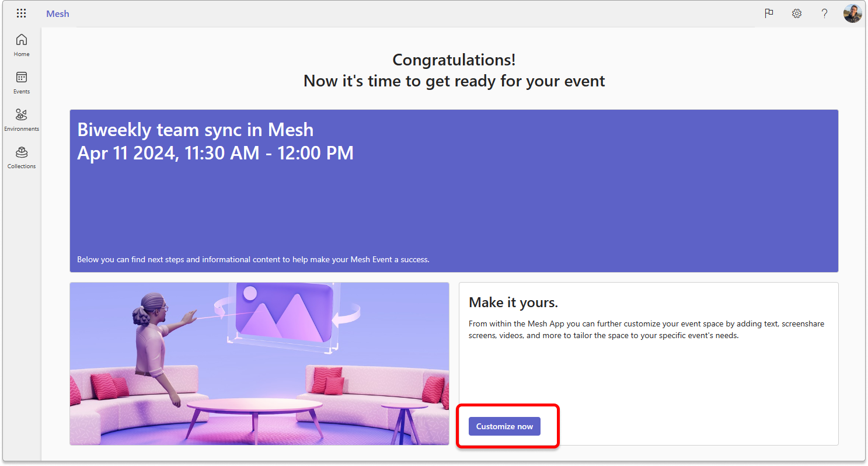Open Events in the sidebar

22,83
